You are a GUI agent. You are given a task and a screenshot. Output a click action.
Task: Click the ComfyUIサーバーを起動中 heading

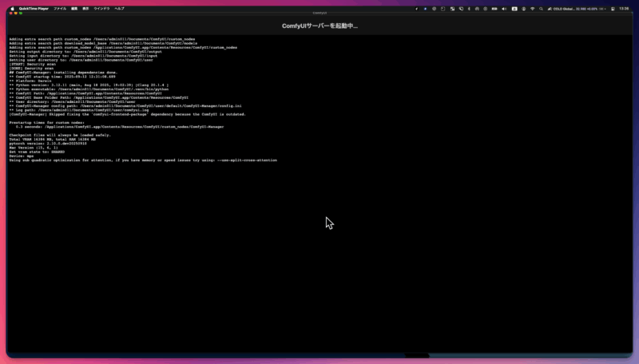point(319,26)
